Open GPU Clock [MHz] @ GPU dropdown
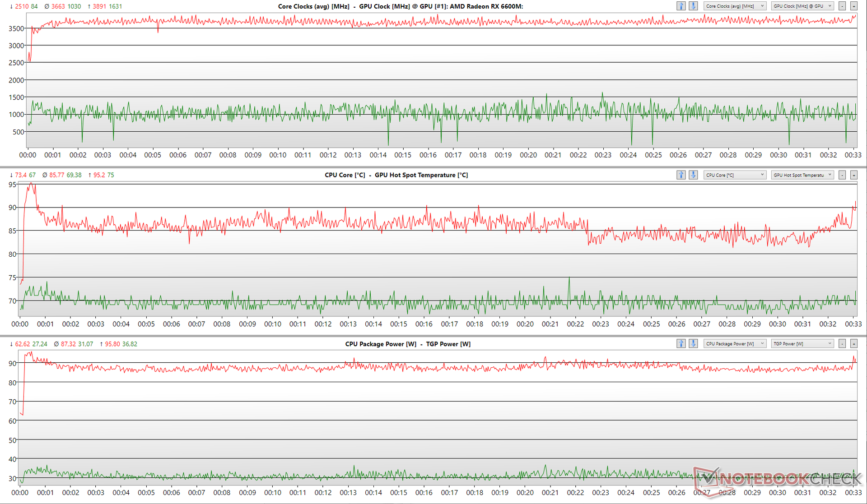The height and width of the screenshot is (504, 867). pos(802,6)
